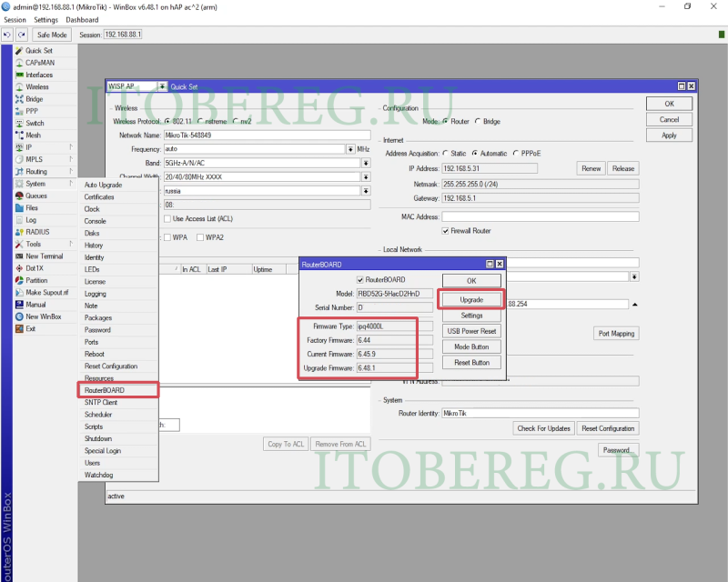
Task: Toggle the Firewall Router checkbox
Action: [445, 231]
